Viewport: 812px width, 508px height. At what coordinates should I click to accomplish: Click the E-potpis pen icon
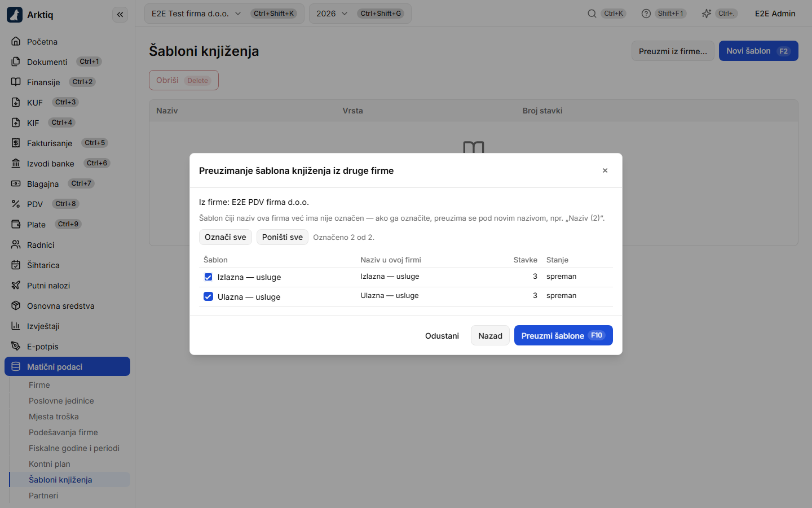(16, 346)
